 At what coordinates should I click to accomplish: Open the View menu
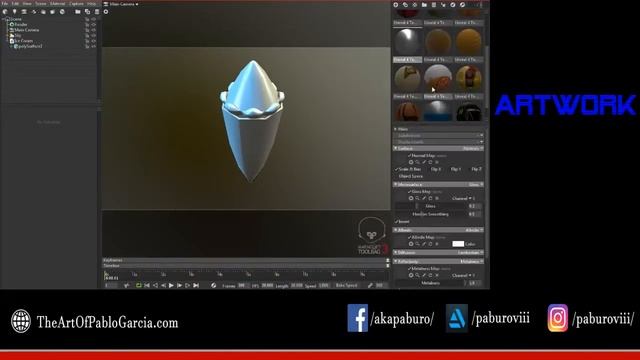coord(27,4)
